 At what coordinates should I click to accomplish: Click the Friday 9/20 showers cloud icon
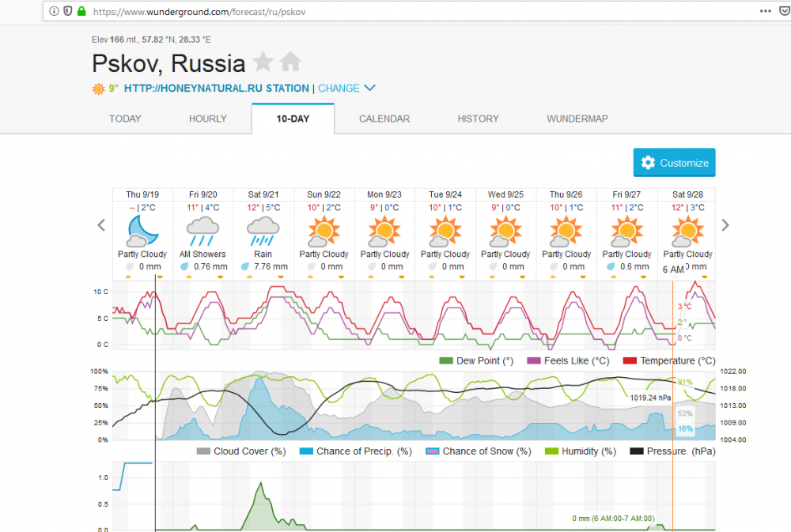203,231
